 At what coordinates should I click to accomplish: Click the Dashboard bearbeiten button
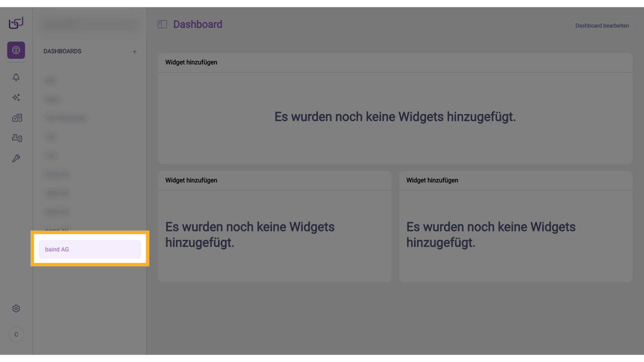[x=602, y=25]
